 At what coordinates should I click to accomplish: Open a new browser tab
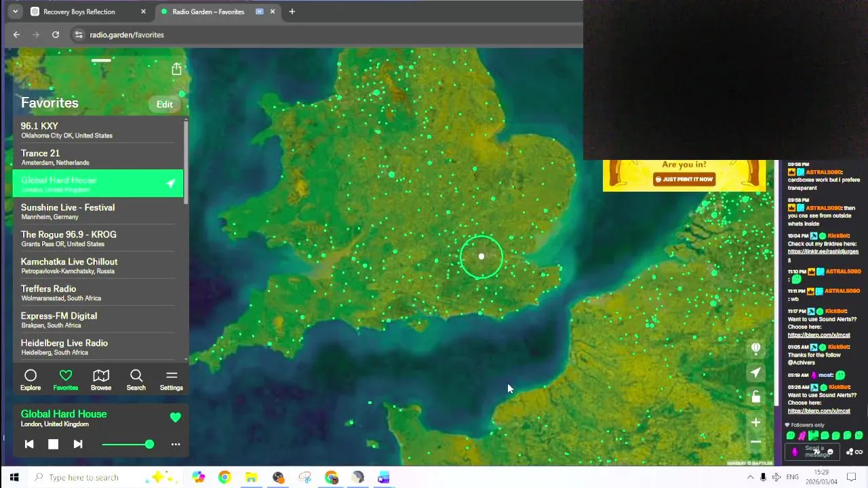pos(292,12)
